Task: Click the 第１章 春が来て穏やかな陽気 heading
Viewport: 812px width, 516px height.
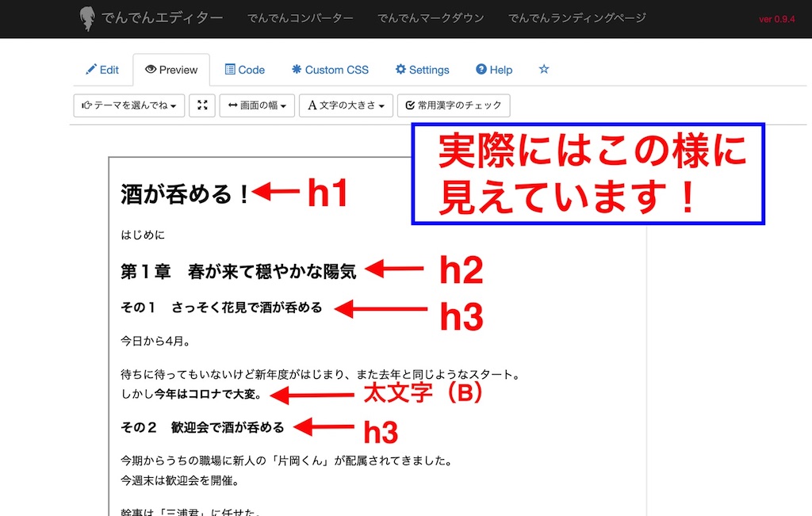Action: [238, 272]
